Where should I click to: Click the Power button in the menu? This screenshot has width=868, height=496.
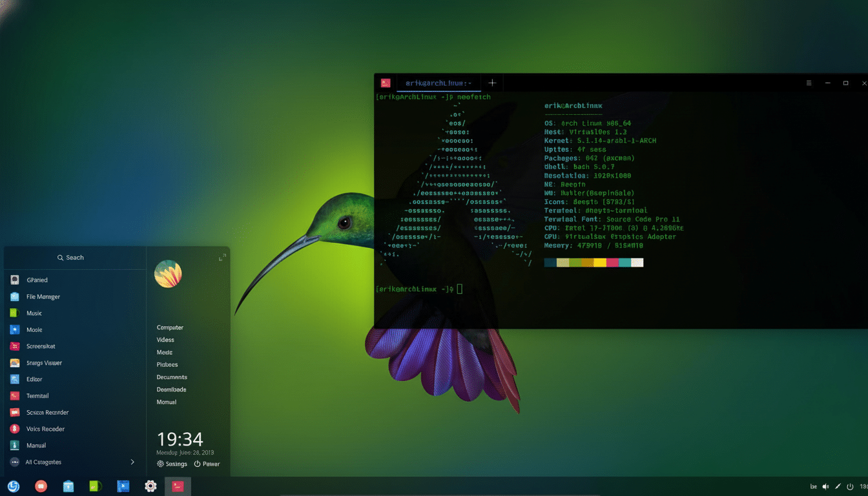coord(207,464)
